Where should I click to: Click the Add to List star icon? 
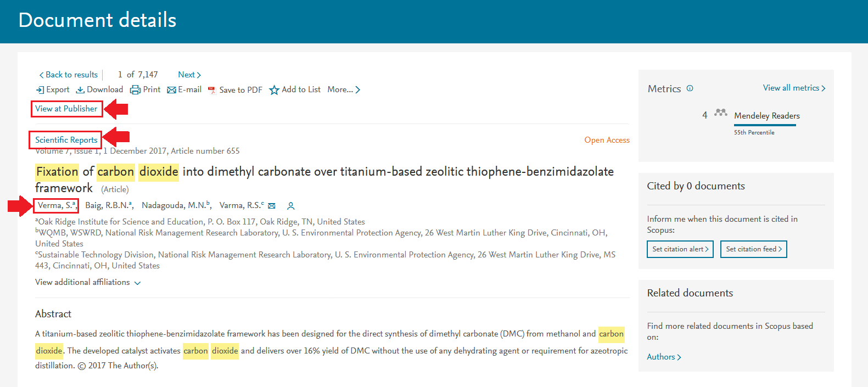coord(275,90)
